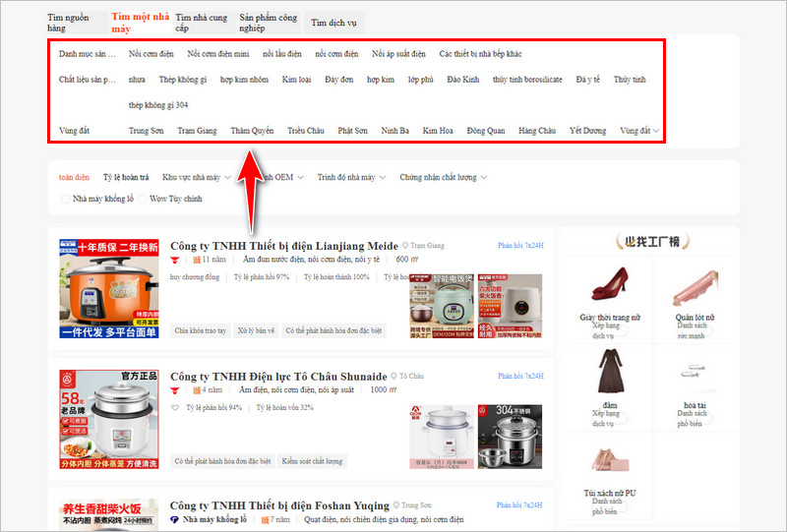Filter region by 'Ninh Ba'

click(x=395, y=131)
